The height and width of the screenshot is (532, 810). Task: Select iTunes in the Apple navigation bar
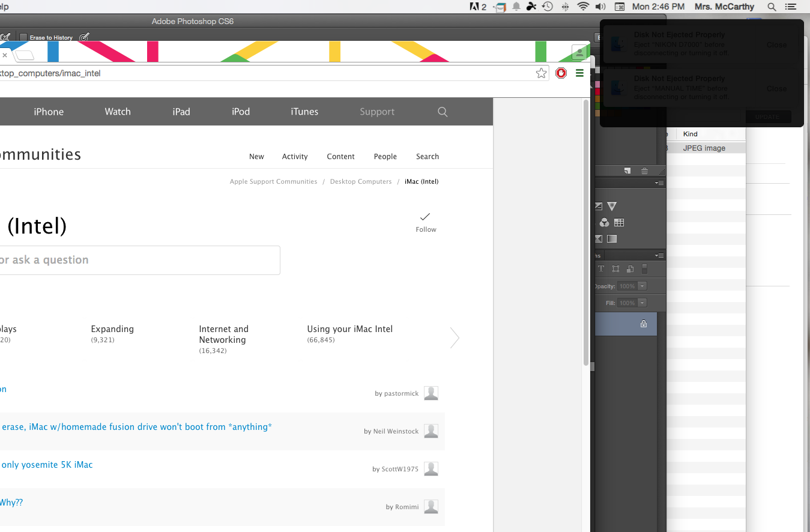coord(304,112)
